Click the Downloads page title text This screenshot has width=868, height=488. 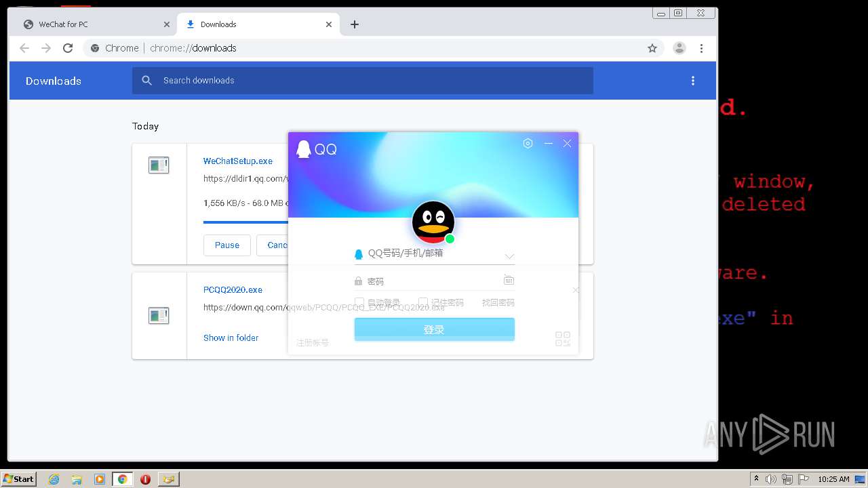click(x=54, y=81)
